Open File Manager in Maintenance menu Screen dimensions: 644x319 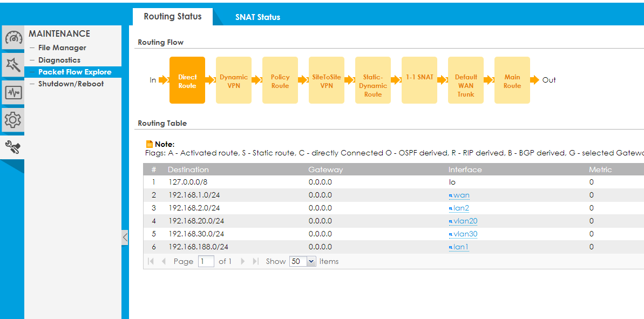click(62, 47)
